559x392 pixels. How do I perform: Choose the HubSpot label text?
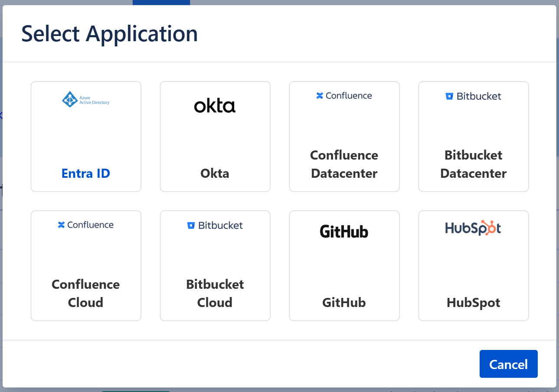pos(473,302)
